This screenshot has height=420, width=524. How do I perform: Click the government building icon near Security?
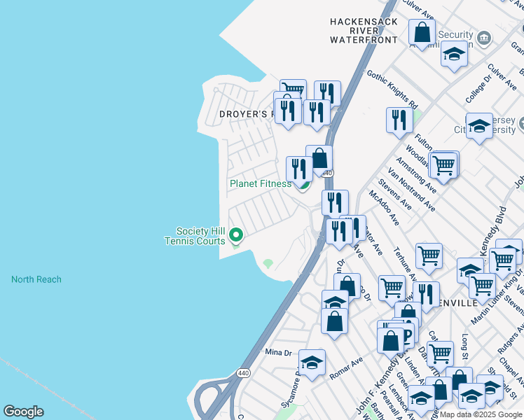click(x=484, y=37)
